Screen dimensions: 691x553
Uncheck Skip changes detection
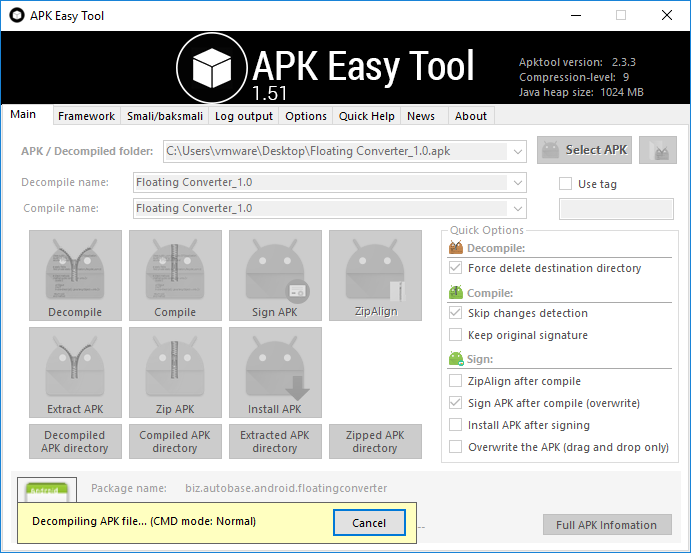(x=455, y=313)
